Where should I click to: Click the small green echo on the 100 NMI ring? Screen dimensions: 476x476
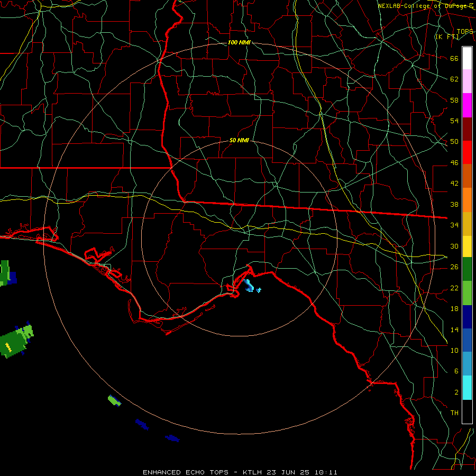114,400
